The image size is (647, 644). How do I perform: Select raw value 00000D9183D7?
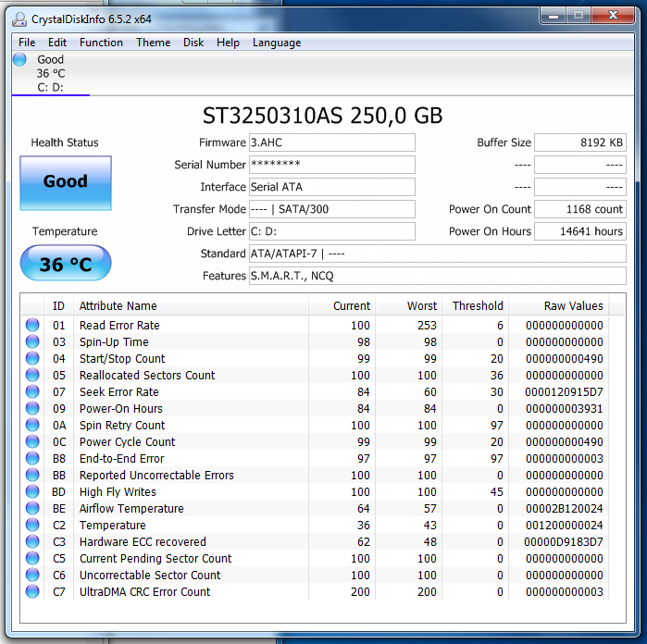pos(564,541)
